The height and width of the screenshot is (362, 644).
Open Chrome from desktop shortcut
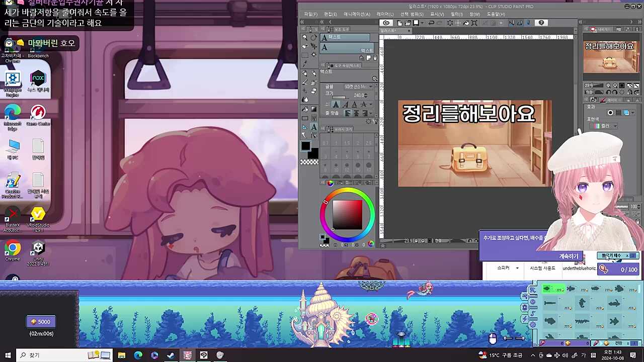13,250
